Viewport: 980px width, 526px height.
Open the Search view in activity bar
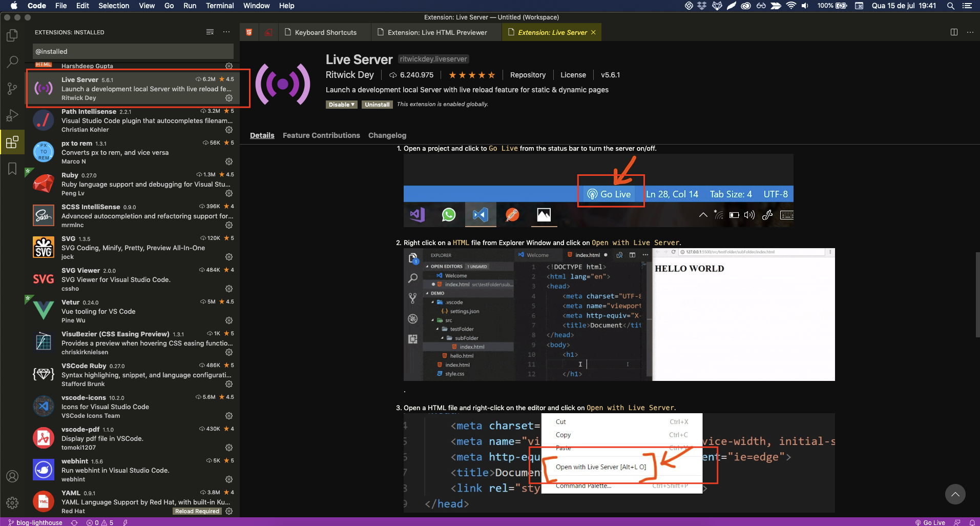[x=12, y=62]
